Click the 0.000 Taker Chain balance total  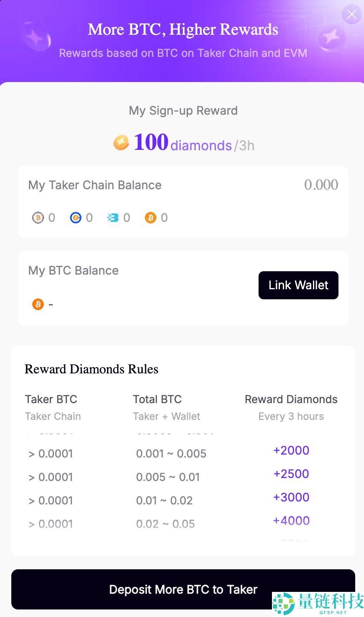(321, 185)
